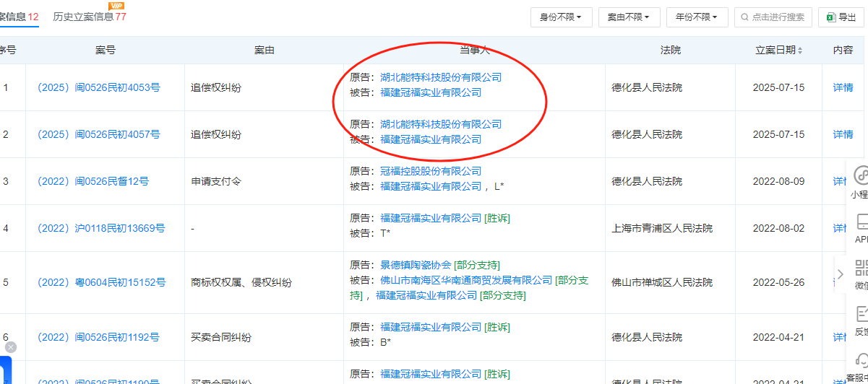
Task: Open the 微信 QR code sidebar icon
Action: click(x=861, y=269)
